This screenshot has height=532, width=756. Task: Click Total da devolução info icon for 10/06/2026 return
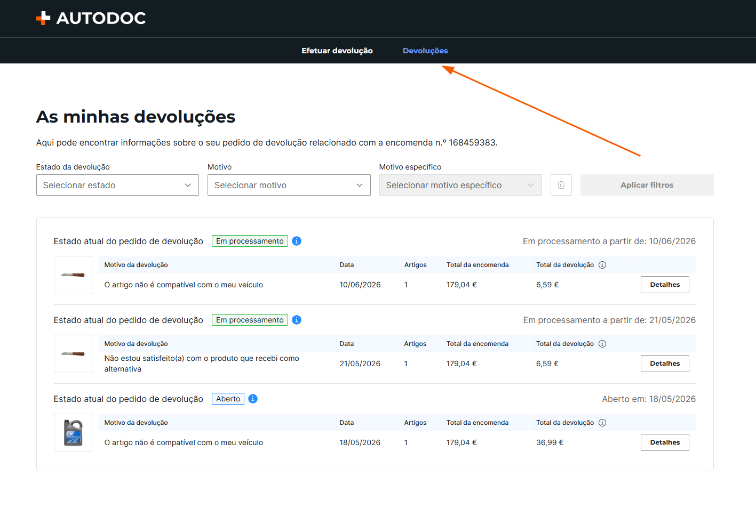pos(602,265)
